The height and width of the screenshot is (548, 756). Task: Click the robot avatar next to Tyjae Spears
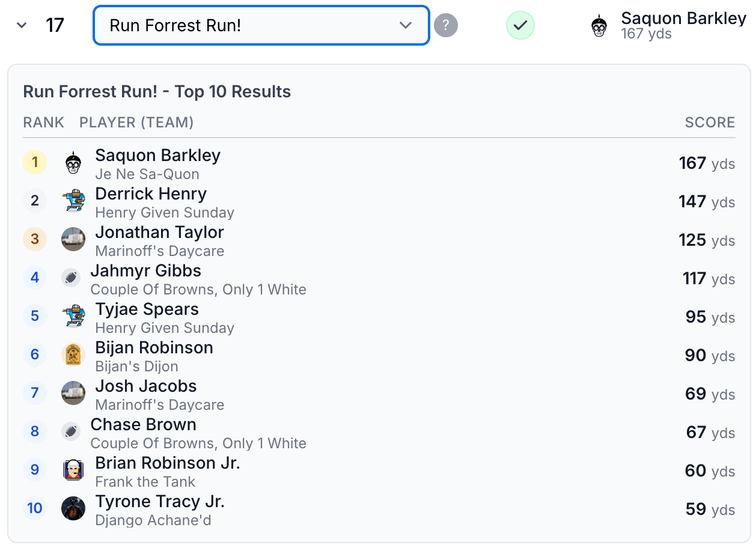(73, 316)
